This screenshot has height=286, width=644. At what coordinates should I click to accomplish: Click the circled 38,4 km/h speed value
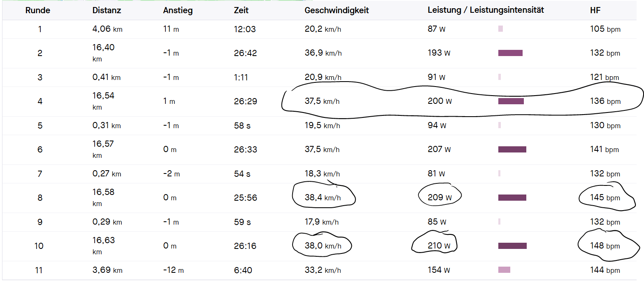(x=323, y=198)
